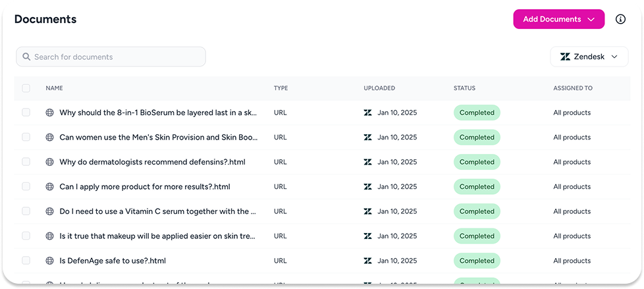Click globe icon for 'Is DefenAge safe to use?.html'
The height and width of the screenshot is (289, 644).
click(49, 261)
